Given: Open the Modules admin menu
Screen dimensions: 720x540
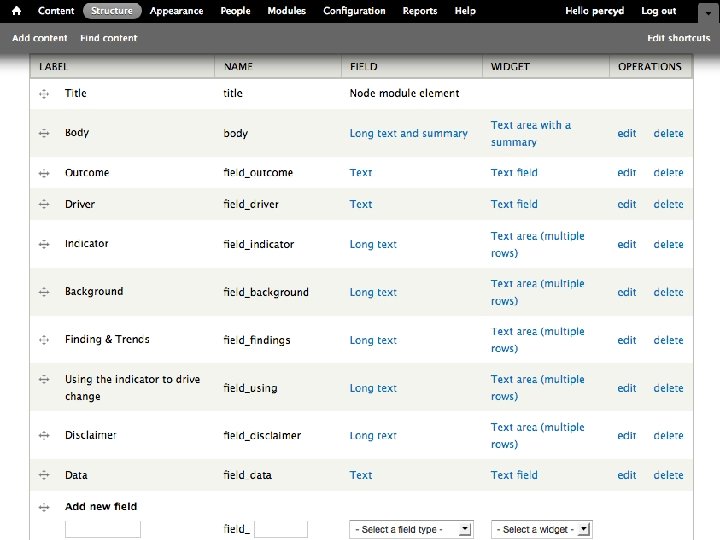Looking at the screenshot, I should (287, 11).
